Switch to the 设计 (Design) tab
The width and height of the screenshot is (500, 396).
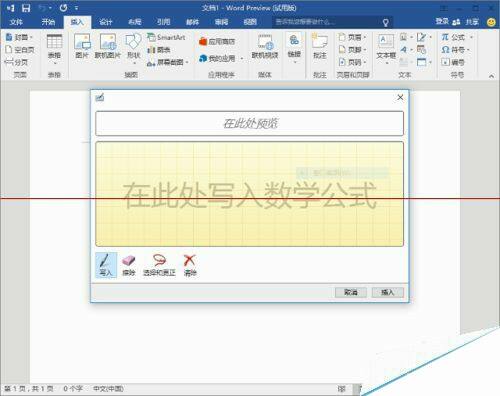106,22
